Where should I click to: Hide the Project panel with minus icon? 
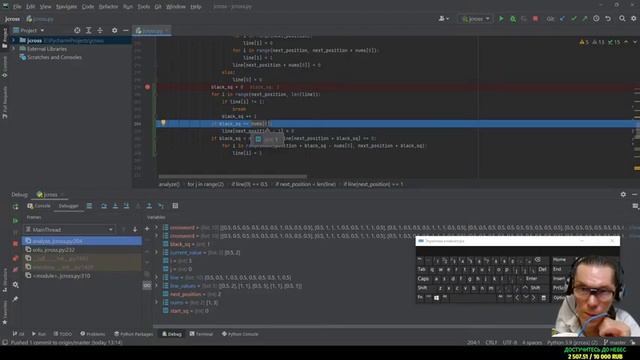tap(126, 31)
